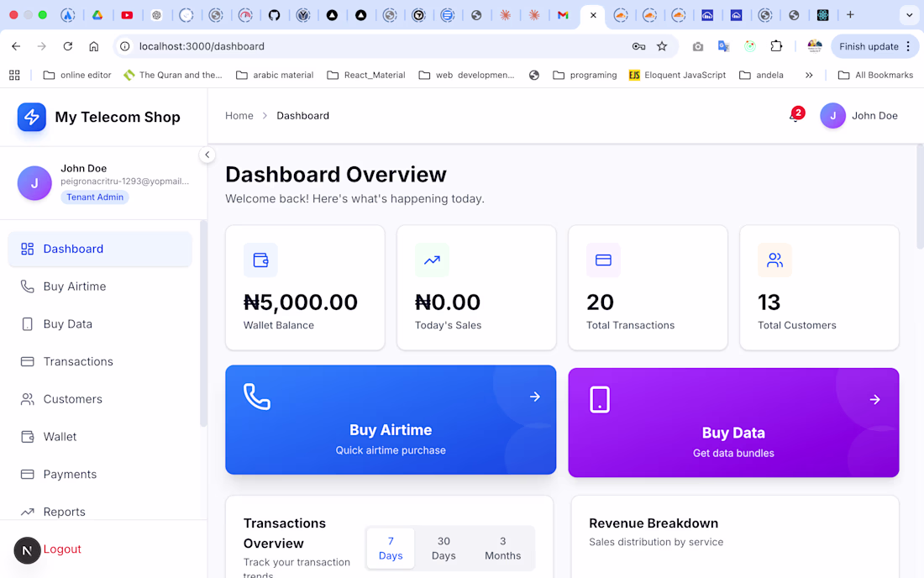Open the arabic material bookmark folder
This screenshot has height=578, width=924.
point(275,75)
